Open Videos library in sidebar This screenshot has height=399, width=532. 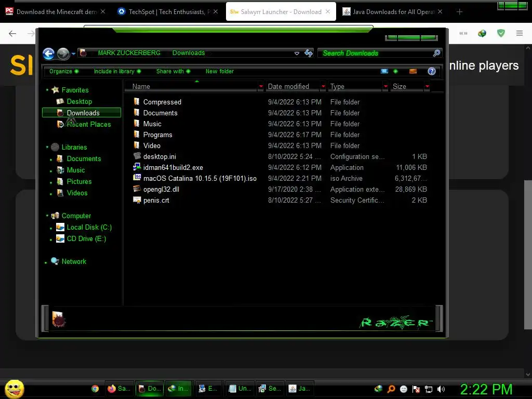pyautogui.click(x=77, y=193)
